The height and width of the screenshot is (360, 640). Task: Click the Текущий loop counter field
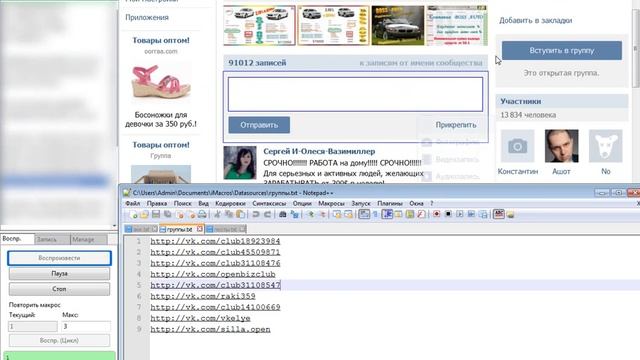coord(33,327)
